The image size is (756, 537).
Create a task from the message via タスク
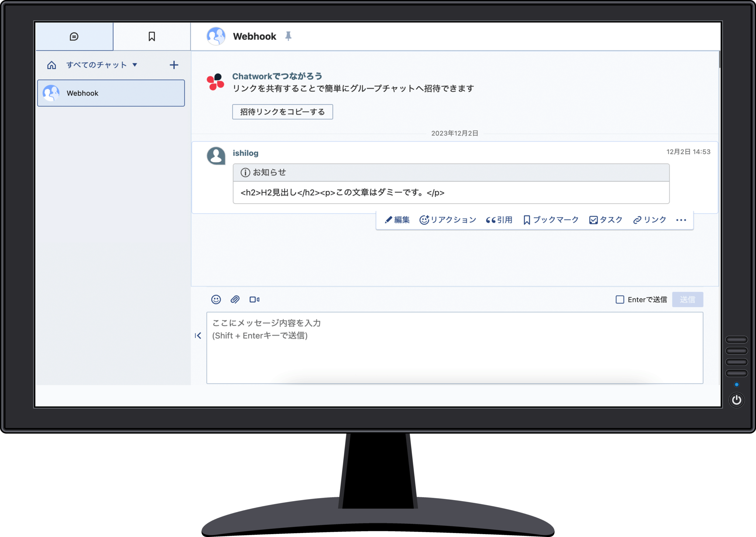605,219
